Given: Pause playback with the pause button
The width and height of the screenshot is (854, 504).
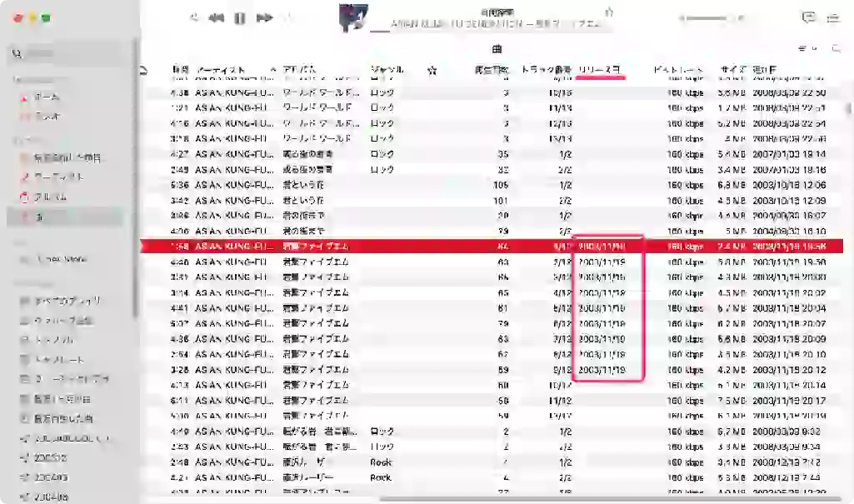Looking at the screenshot, I should click(x=240, y=18).
